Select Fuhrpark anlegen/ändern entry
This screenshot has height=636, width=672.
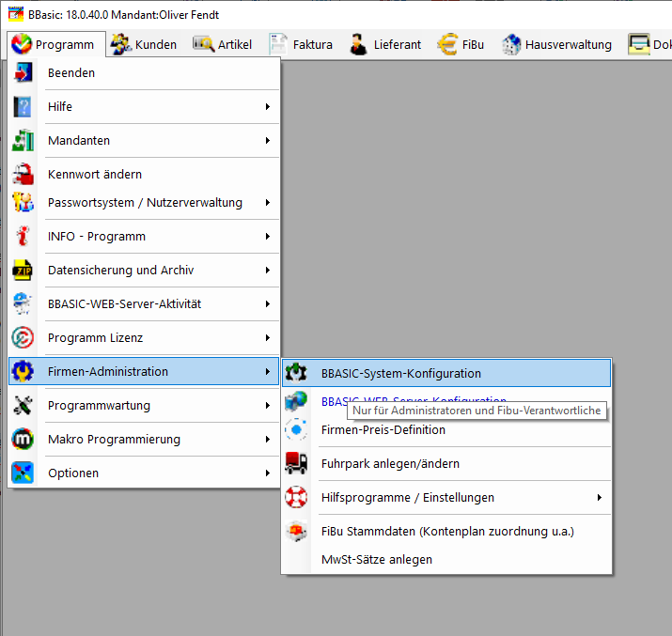tap(446, 463)
